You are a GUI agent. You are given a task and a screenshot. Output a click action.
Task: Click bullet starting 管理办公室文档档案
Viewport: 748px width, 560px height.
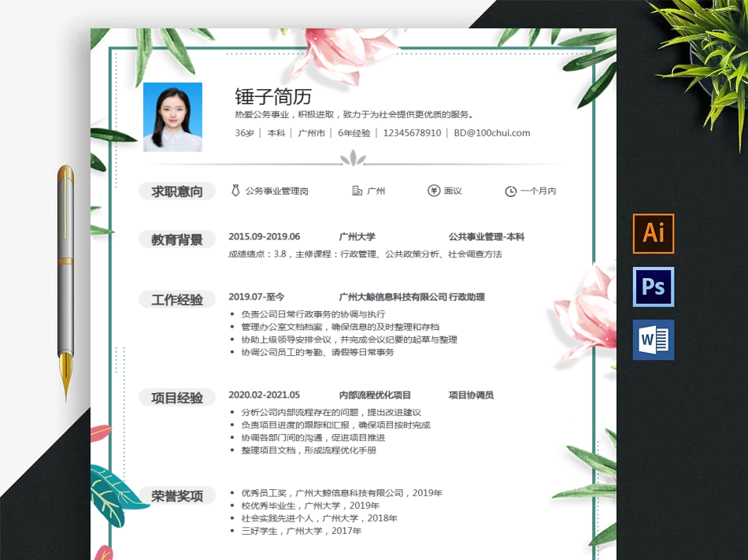click(340, 327)
